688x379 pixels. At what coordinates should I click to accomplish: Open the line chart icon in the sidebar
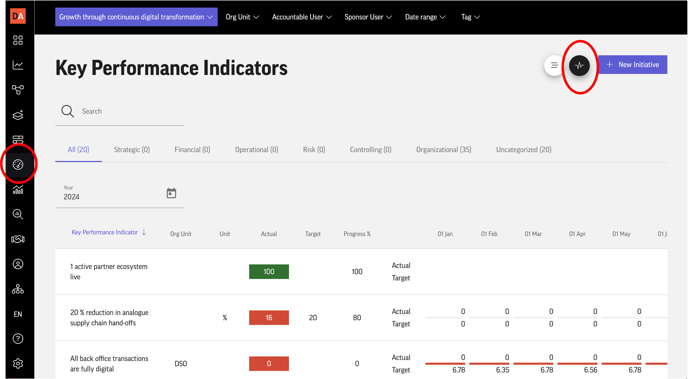(x=18, y=65)
